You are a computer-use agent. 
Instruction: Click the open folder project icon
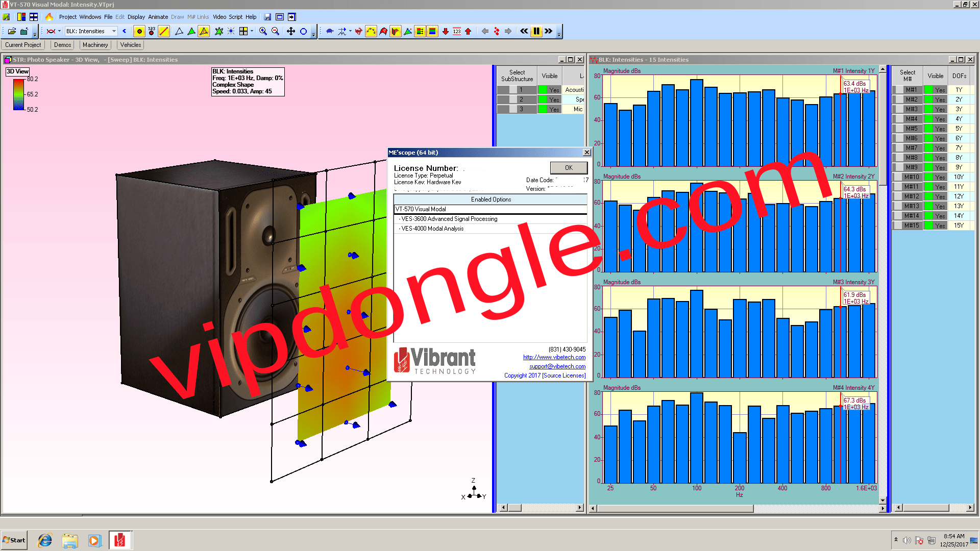12,31
